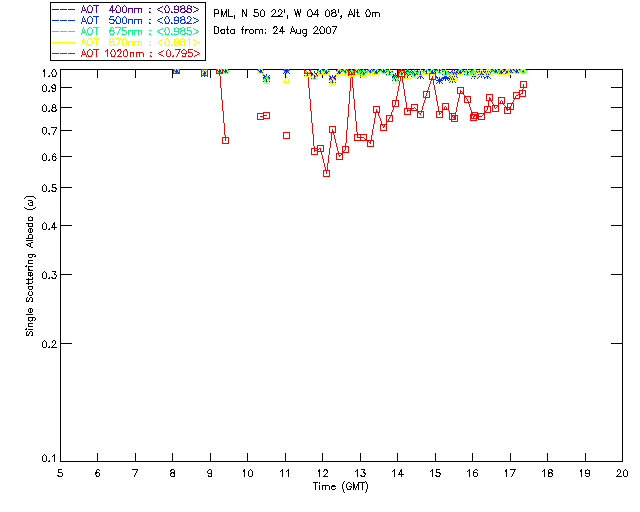This screenshot has height=512, width=640.
Task: Click the y-axis tick label 0.6
Action: tap(49, 157)
